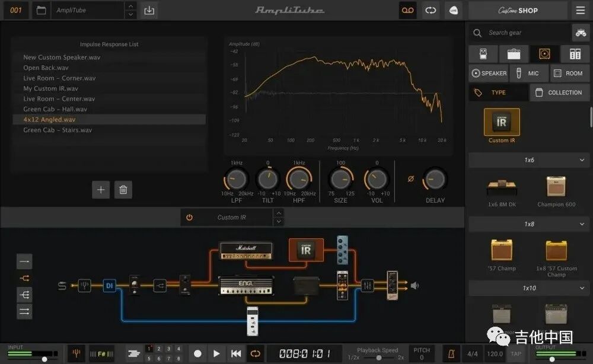Select the blue DI block in the chain
This screenshot has width=593, height=364.
(x=109, y=285)
